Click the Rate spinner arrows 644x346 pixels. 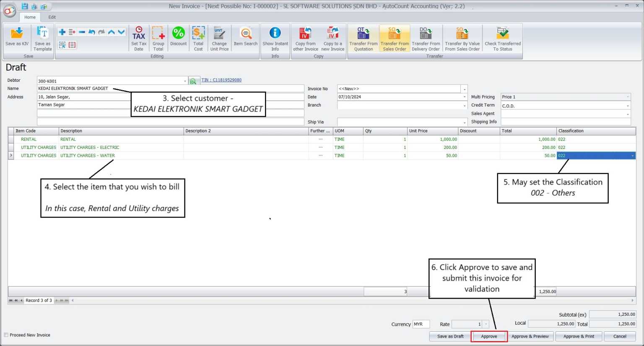pyautogui.click(x=486, y=324)
